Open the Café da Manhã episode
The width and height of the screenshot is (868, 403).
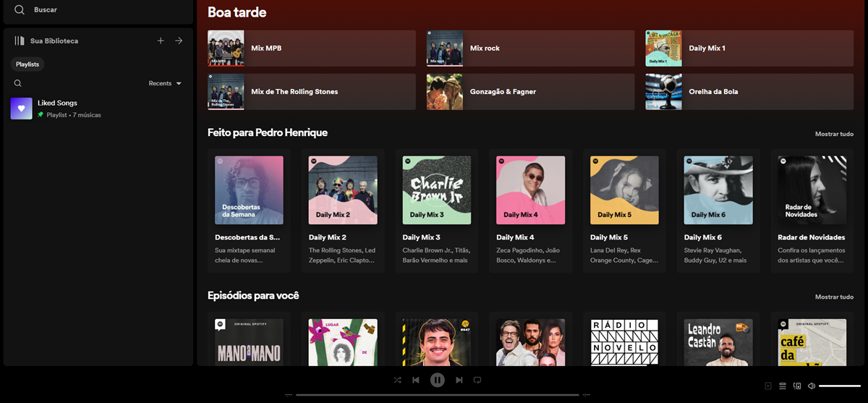point(812,339)
